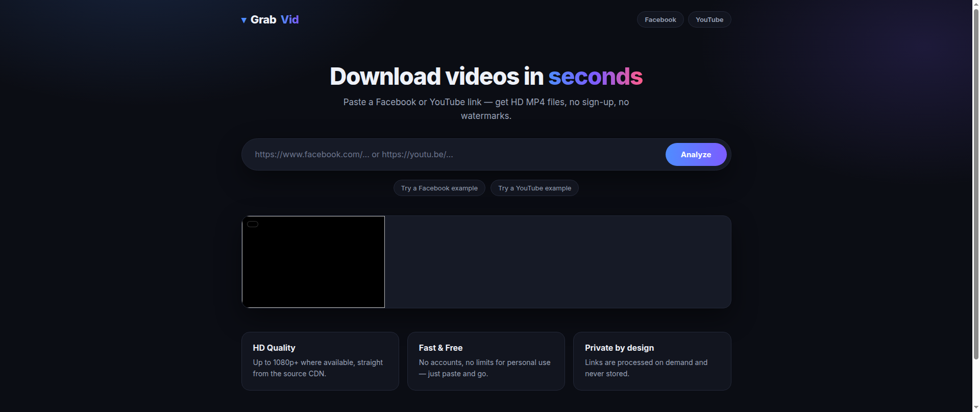The height and width of the screenshot is (412, 980).
Task: Click the scrollbar down arrow
Action: click(976, 407)
